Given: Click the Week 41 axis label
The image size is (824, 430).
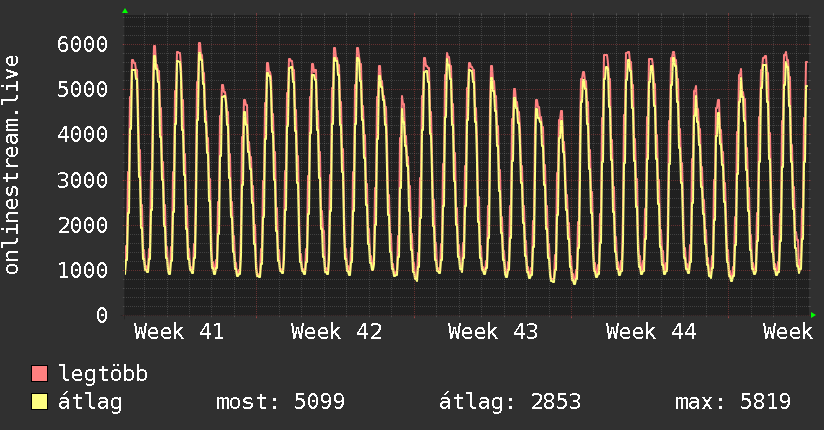Looking at the screenshot, I should pos(179,331).
